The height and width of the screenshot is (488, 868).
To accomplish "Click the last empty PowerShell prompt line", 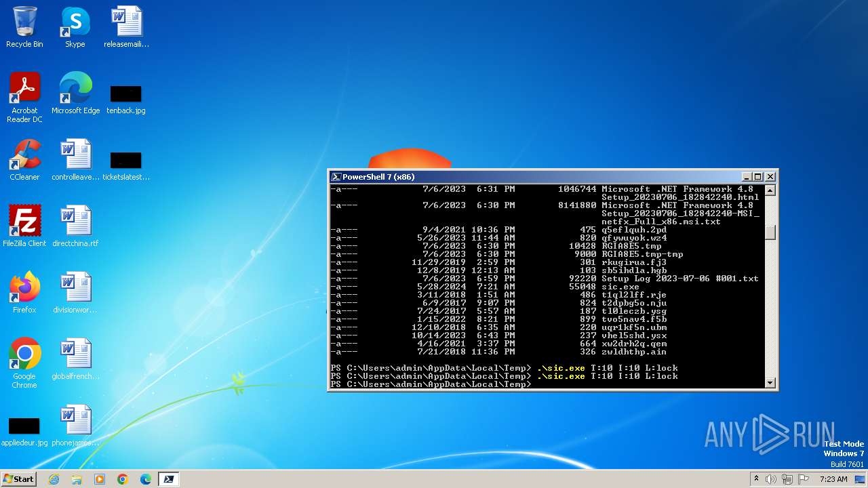I will click(431, 384).
